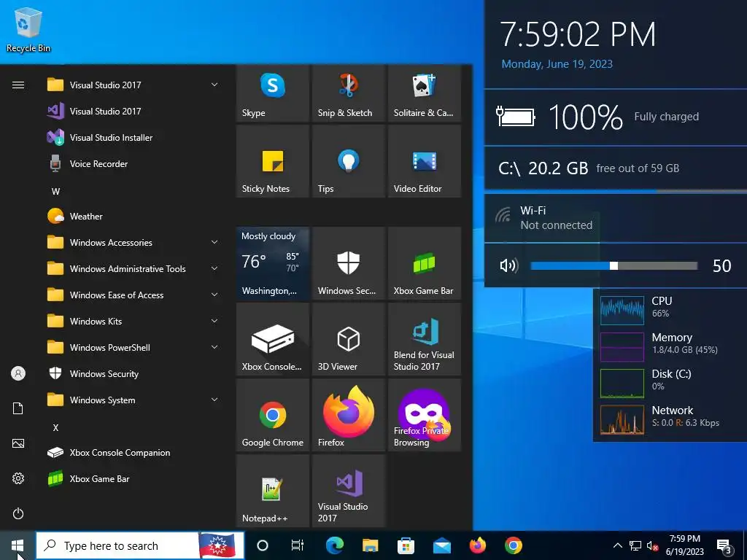747x560 pixels.
Task: Open the Skype tile
Action: point(273,93)
